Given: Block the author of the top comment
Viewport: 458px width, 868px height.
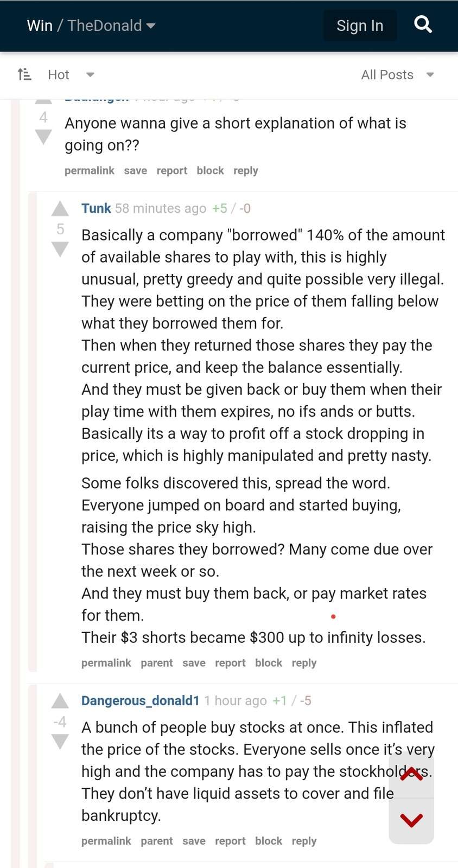Looking at the screenshot, I should coord(210,170).
